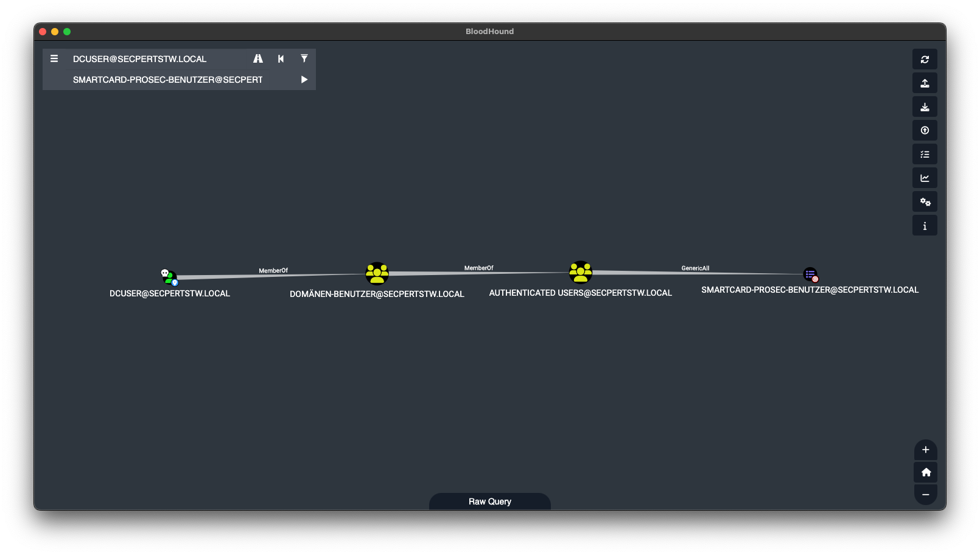Select the pathfinding route icon
Viewport: 980px width, 555px height.
coord(258,58)
